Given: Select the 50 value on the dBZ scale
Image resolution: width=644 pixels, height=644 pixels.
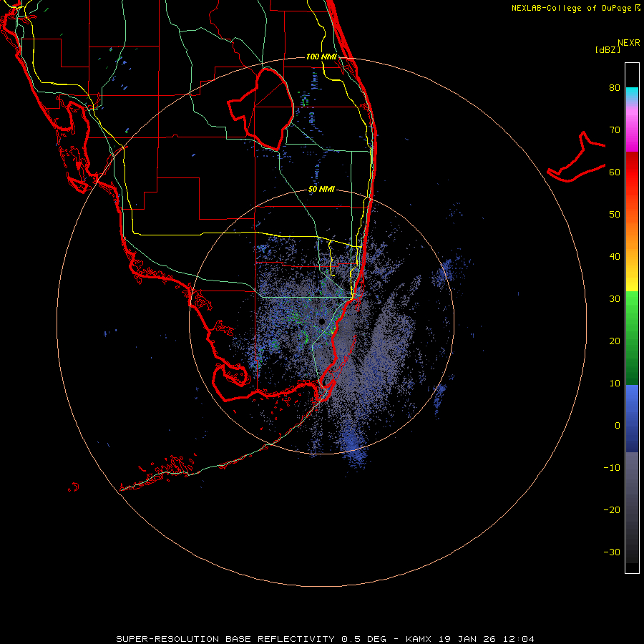Looking at the screenshot, I should tap(615, 215).
